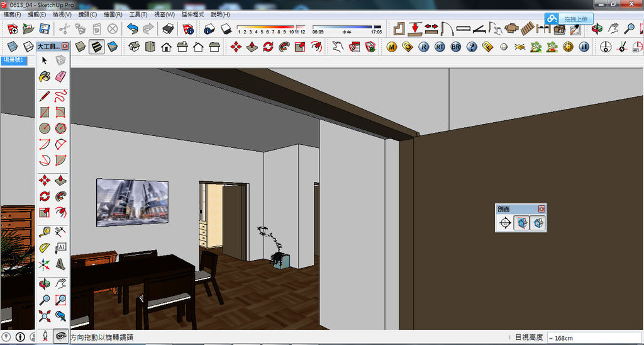Open the 繪圖(R) menu

pos(113,14)
